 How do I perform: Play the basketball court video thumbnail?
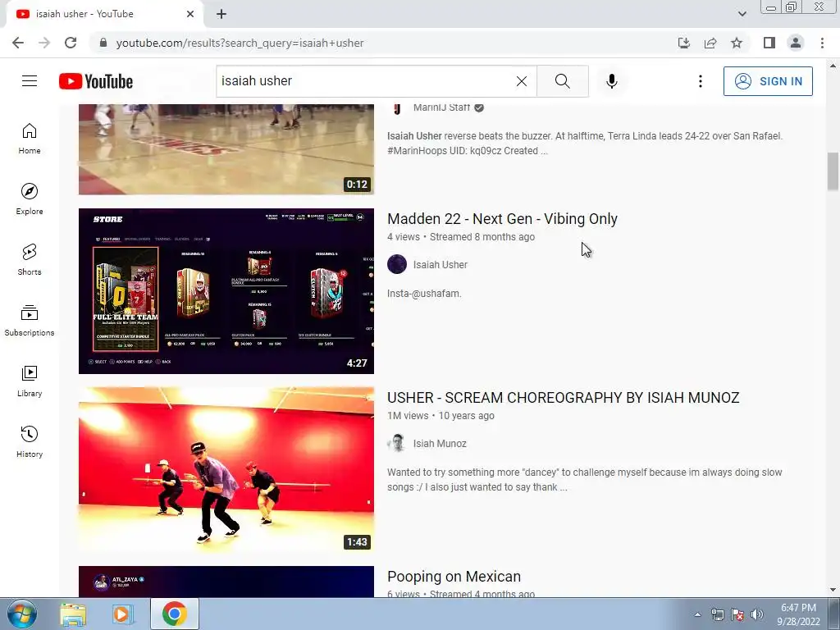(226, 149)
